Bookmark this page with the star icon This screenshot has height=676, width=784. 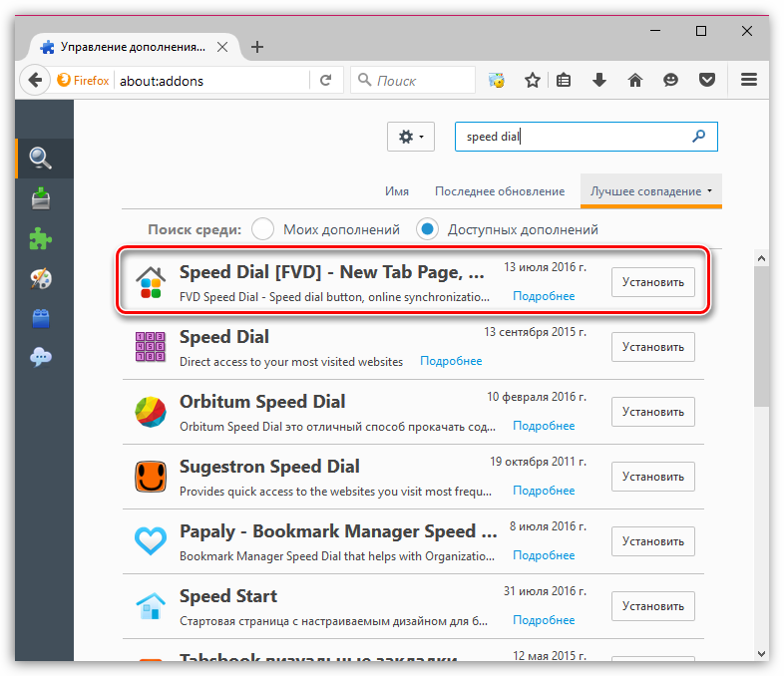coord(533,80)
